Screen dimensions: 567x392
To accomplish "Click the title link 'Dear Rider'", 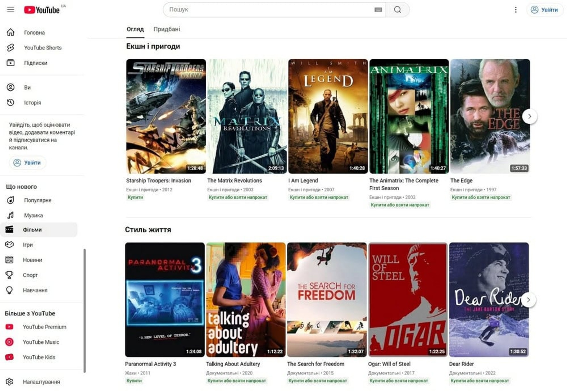I will pyautogui.click(x=461, y=364).
